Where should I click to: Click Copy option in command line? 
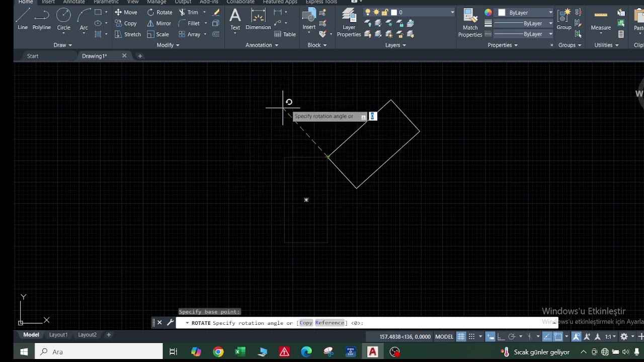[306, 323]
